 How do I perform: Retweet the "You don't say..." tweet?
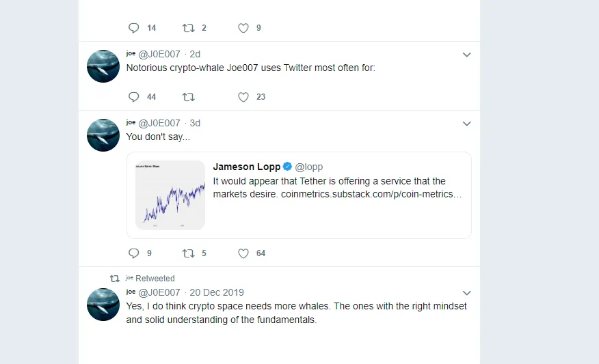coord(188,253)
